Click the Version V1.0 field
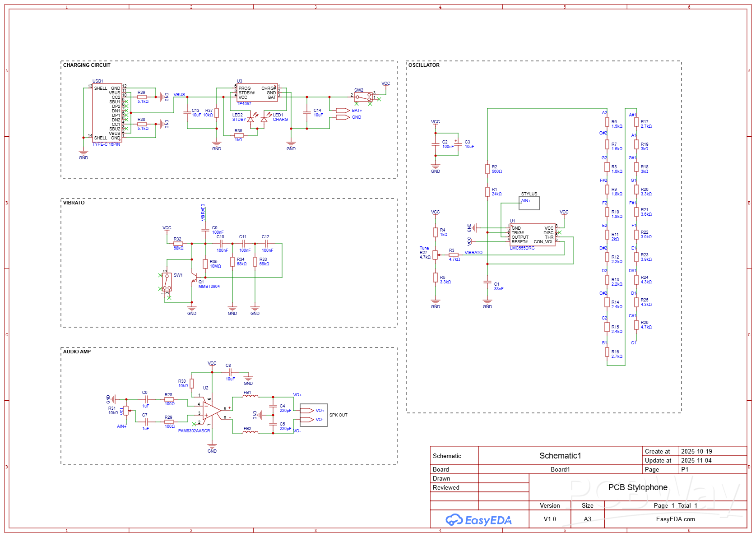 point(550,519)
